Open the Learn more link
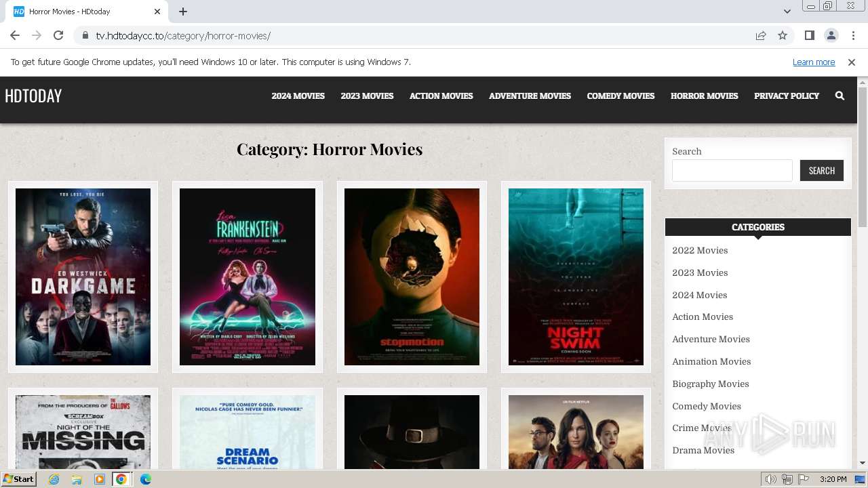Viewport: 868px width, 488px height. coord(814,62)
